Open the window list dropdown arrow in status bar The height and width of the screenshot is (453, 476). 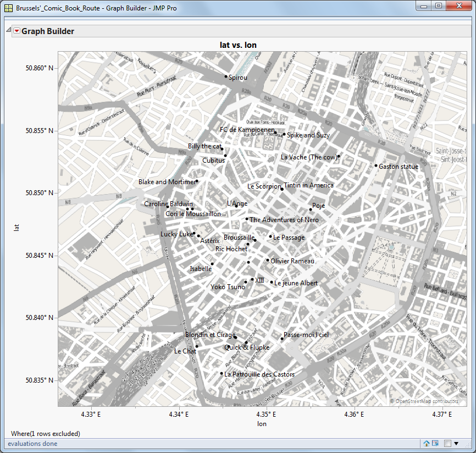pos(456,444)
